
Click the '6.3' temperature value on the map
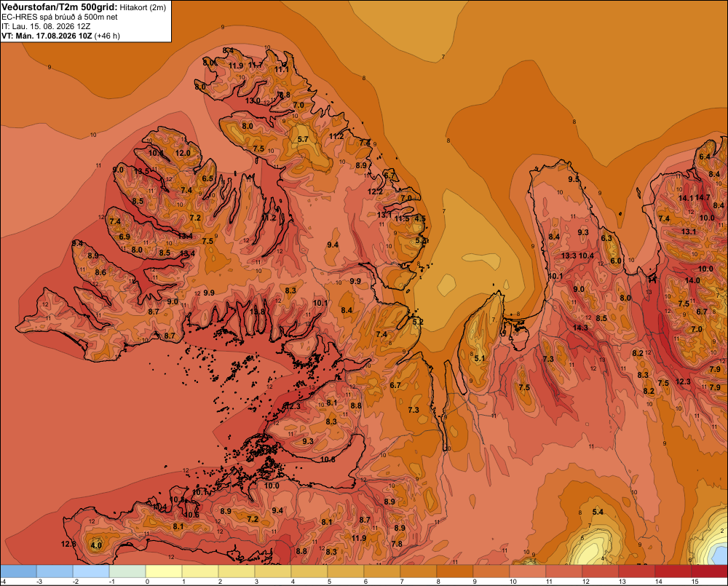[x=606, y=238]
